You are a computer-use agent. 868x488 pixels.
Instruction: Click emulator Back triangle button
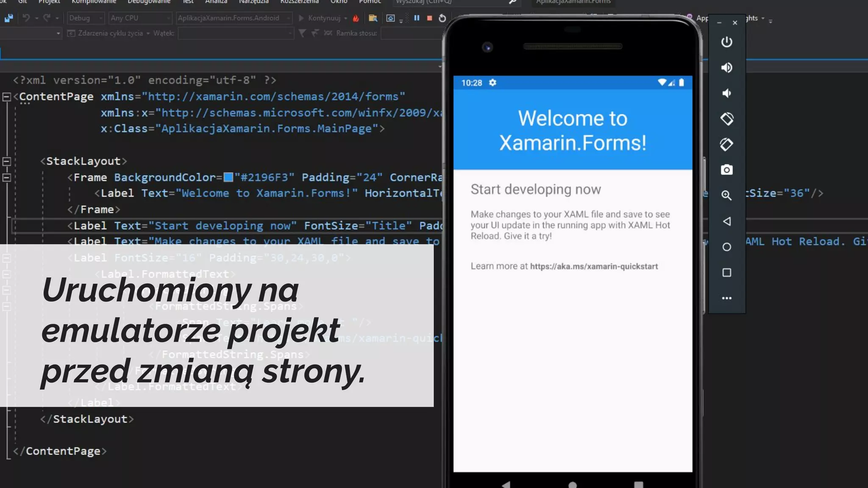tap(726, 221)
